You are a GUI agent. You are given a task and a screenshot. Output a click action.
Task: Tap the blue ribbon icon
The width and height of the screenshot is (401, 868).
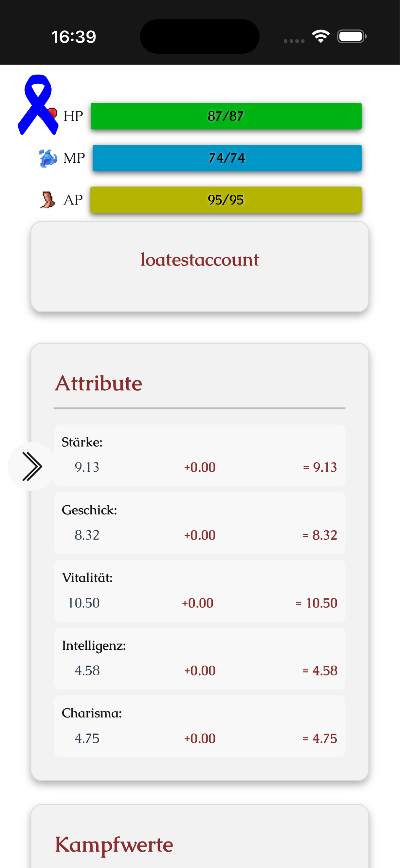click(38, 104)
